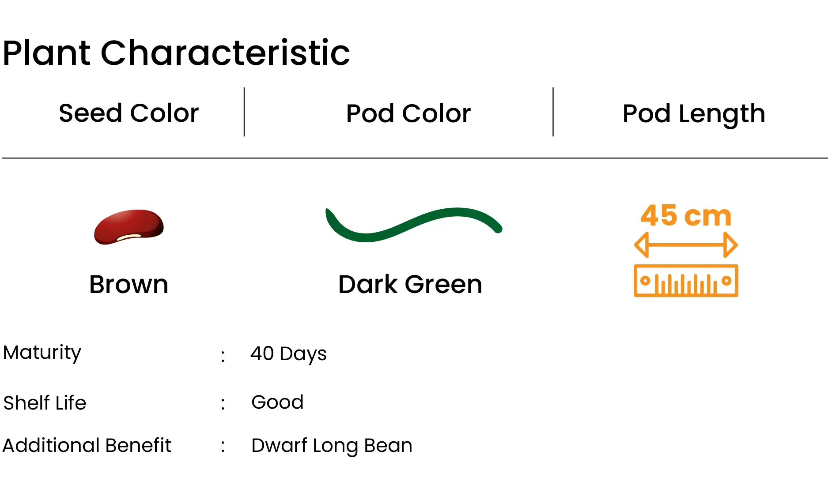Click the Dark Green pod color label

[410, 284]
